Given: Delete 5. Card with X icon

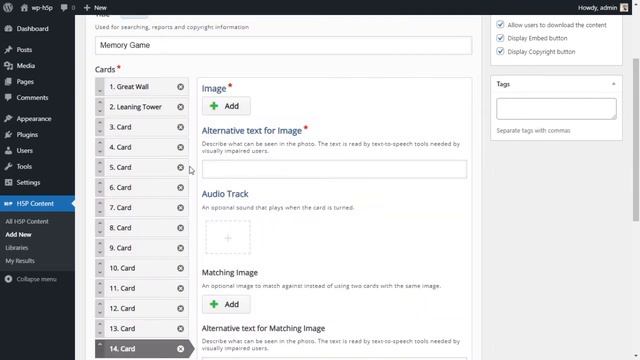Looking at the screenshot, I should tap(180, 167).
